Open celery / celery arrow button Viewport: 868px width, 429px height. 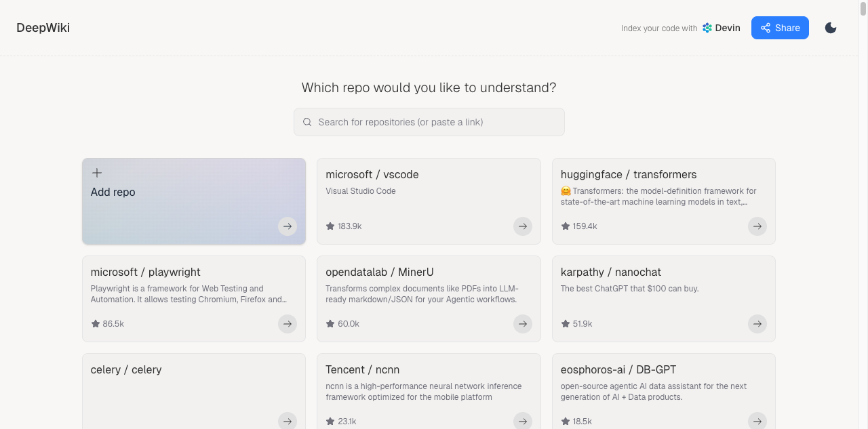tap(288, 421)
